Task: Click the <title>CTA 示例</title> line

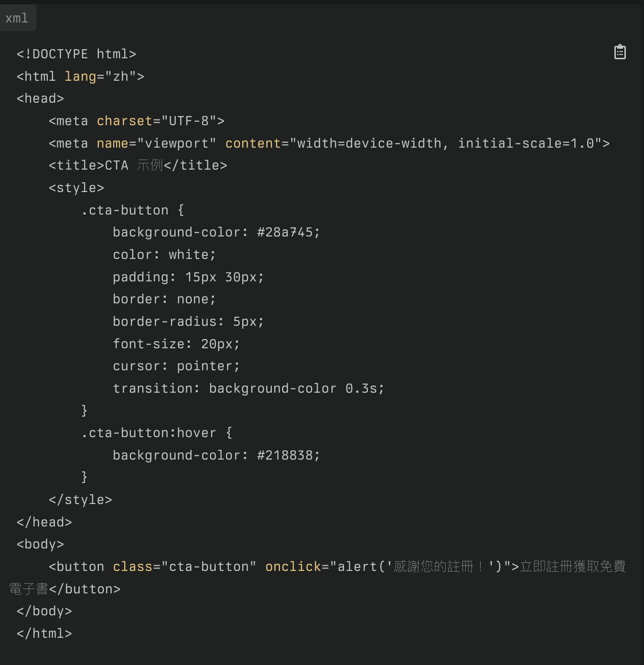Action: pyautogui.click(x=138, y=165)
